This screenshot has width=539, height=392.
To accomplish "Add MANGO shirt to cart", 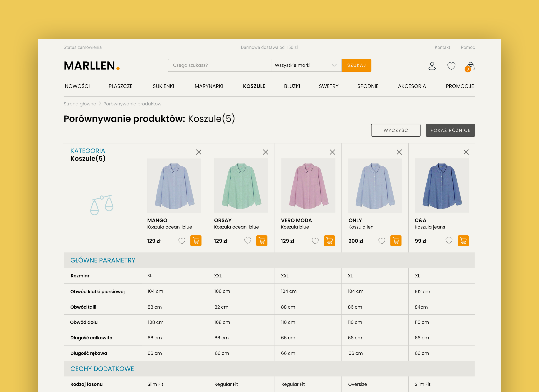I will [x=196, y=241].
